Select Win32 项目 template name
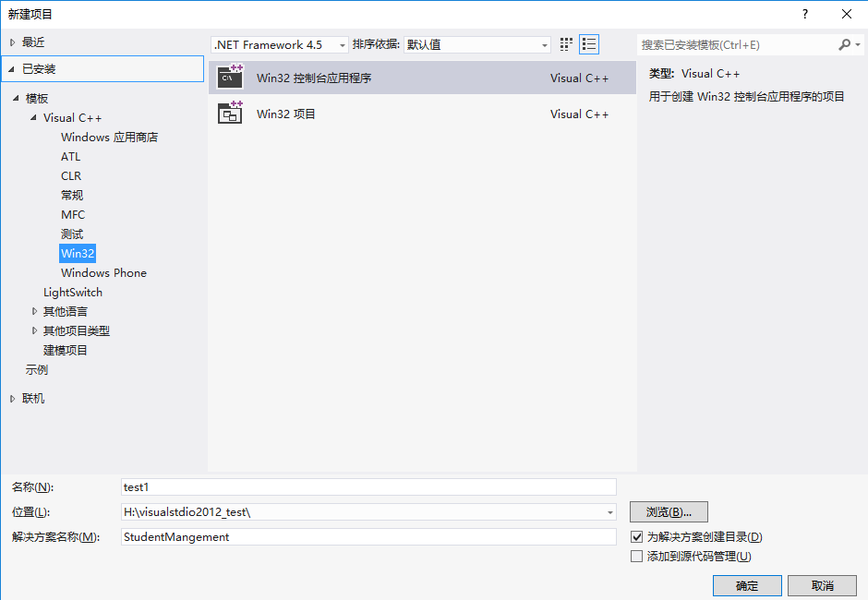868x600 pixels. point(286,114)
